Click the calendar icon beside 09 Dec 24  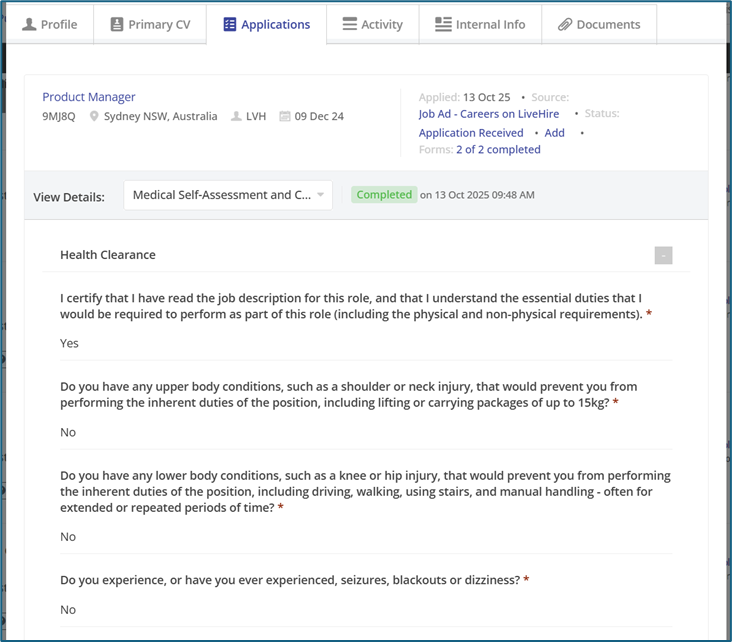click(x=285, y=117)
